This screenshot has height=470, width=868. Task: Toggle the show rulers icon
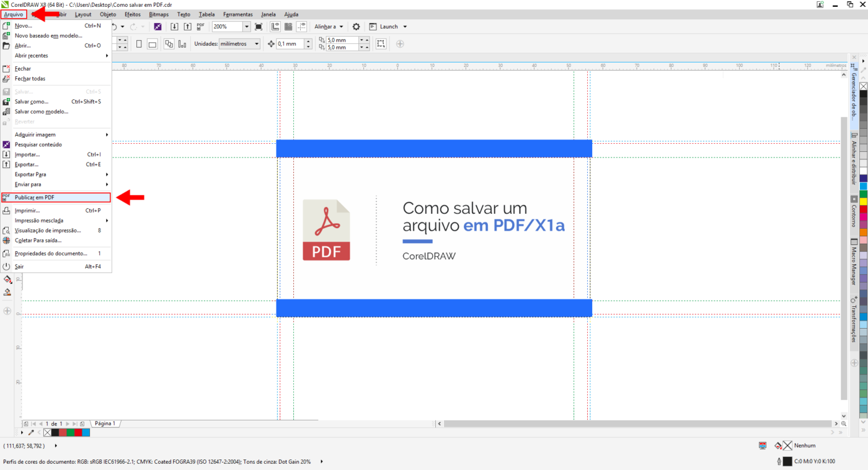[275, 27]
